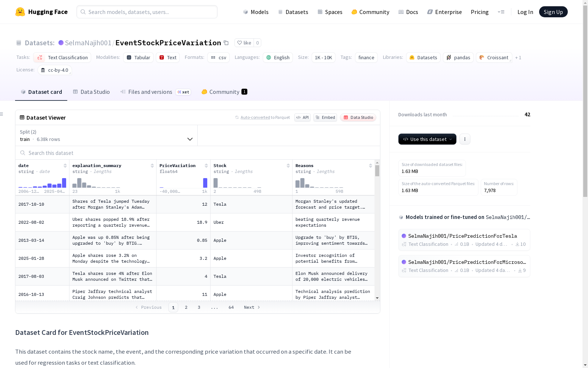Sort the Reasons column

(370, 166)
